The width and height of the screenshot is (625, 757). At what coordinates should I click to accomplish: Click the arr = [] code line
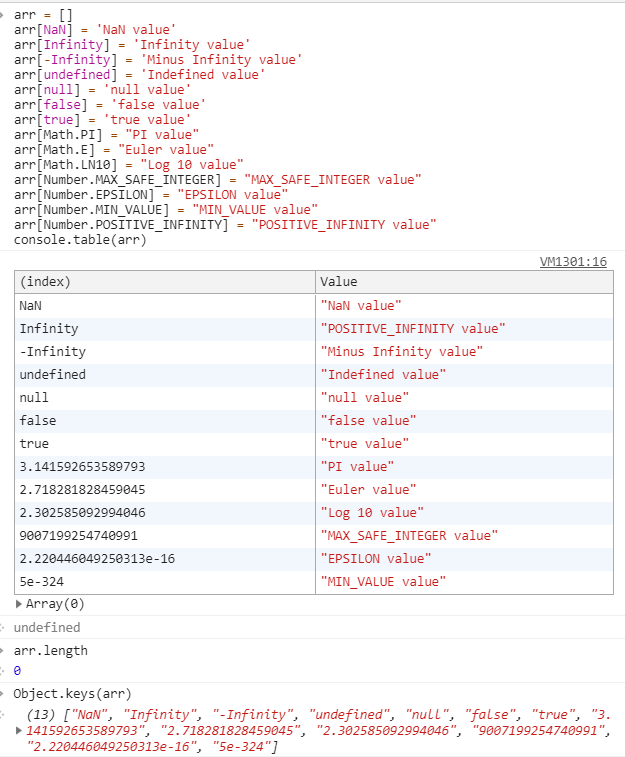tap(43, 15)
